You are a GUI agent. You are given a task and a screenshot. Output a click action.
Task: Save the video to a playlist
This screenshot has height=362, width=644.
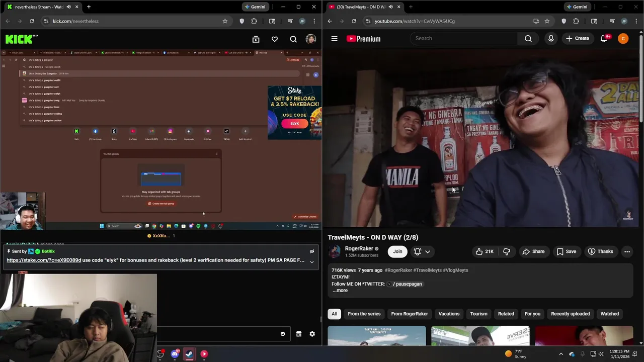point(566,251)
